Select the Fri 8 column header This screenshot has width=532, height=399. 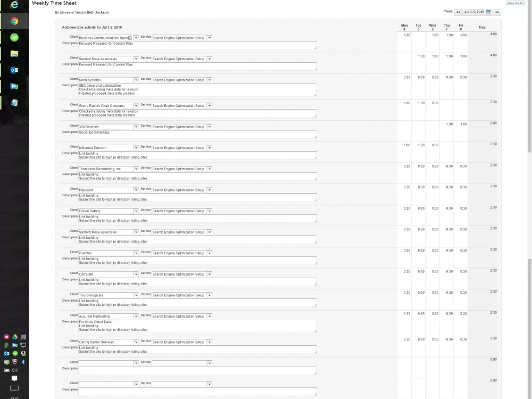click(461, 27)
